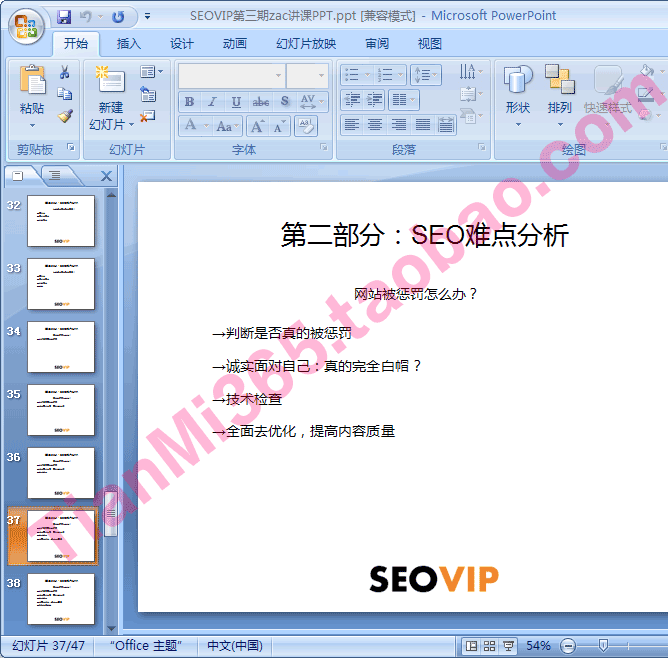Open the slide layout dropdown
668x658 pixels.
tap(152, 72)
